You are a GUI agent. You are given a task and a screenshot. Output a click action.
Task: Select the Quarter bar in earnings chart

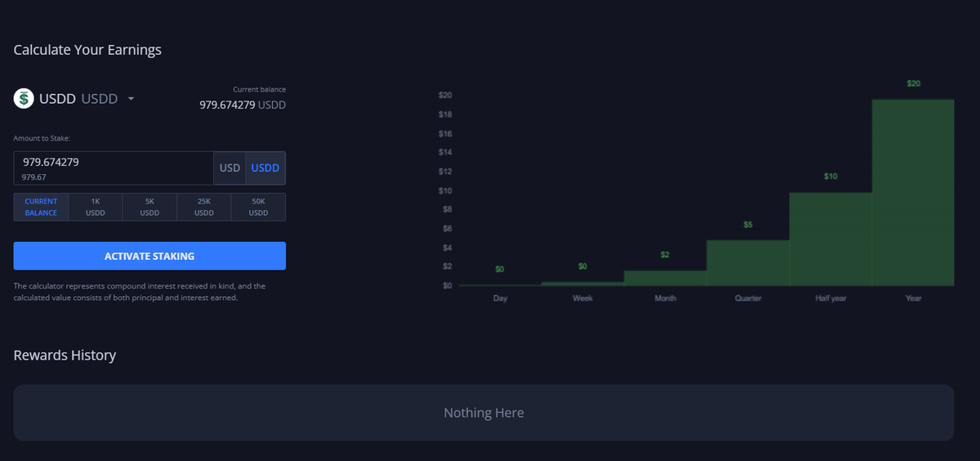748,263
